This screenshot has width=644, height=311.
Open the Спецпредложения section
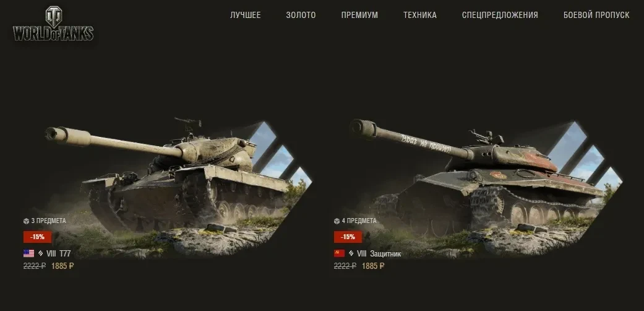coord(500,15)
